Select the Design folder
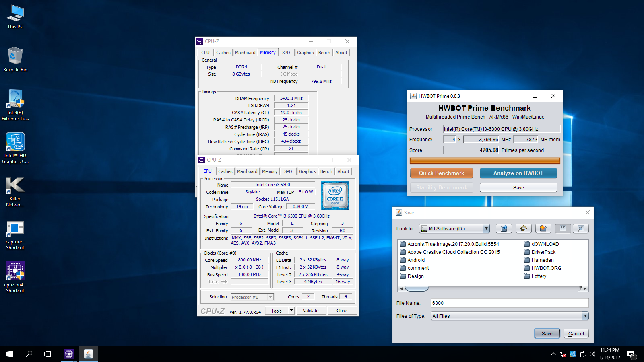Image resolution: width=644 pixels, height=362 pixels. tap(412, 276)
